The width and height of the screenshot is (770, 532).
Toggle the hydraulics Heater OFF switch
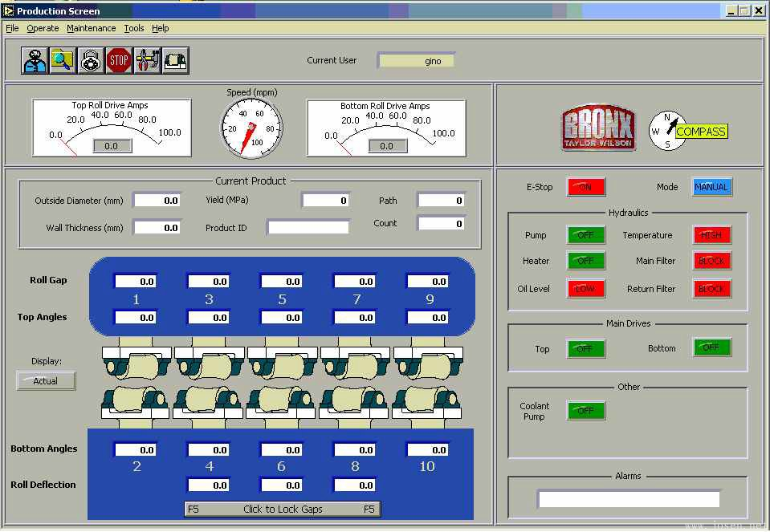pyautogui.click(x=586, y=261)
